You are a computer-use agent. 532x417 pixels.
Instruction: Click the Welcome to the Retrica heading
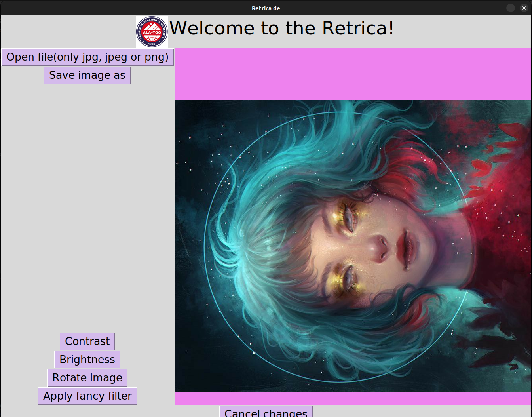[282, 28]
